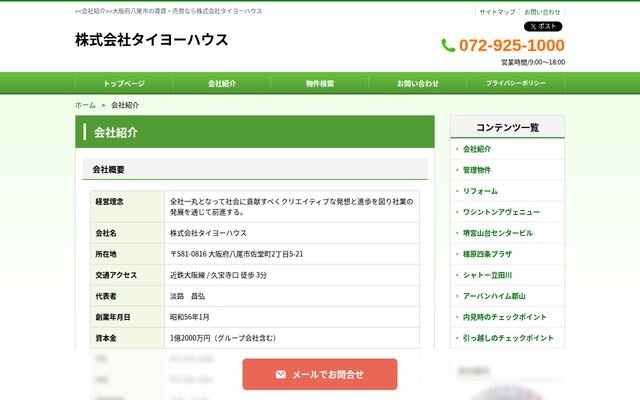The width and height of the screenshot is (640, 400).
Task: Open プライバシーポリシー navigation item
Action: pos(516,83)
